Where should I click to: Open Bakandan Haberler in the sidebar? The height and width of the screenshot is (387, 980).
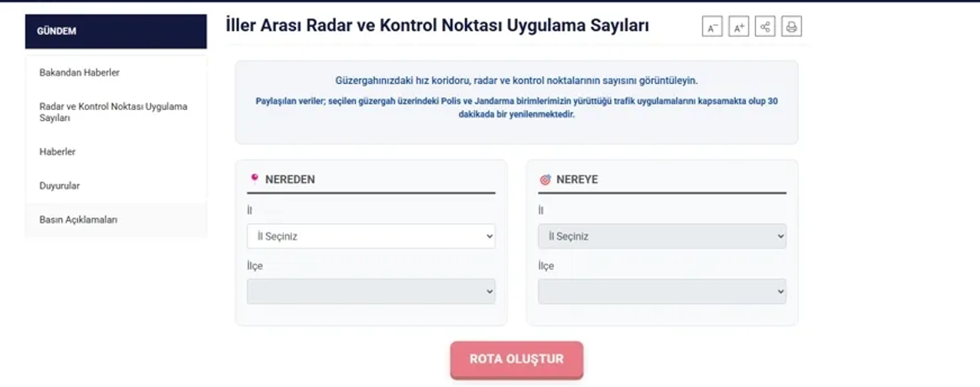coord(80,73)
